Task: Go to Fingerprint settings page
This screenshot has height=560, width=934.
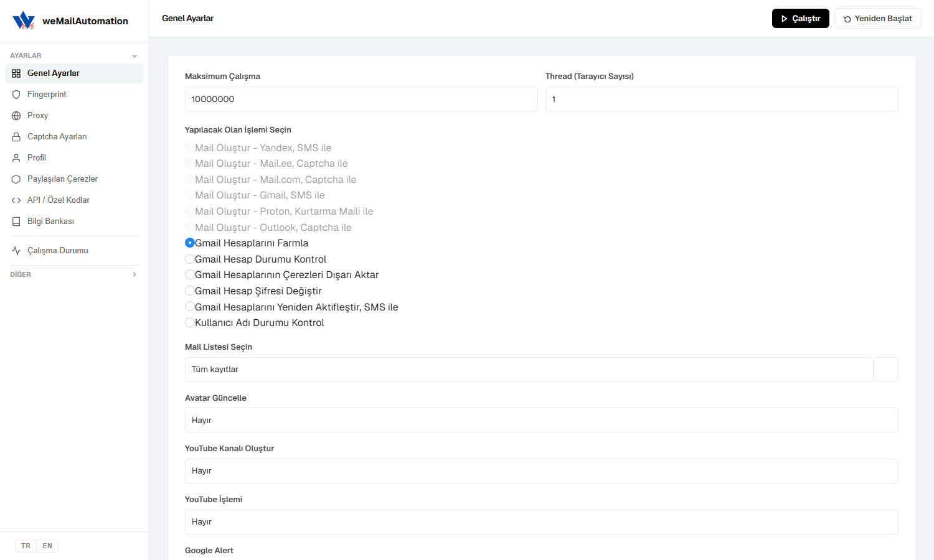Action: pyautogui.click(x=74, y=95)
